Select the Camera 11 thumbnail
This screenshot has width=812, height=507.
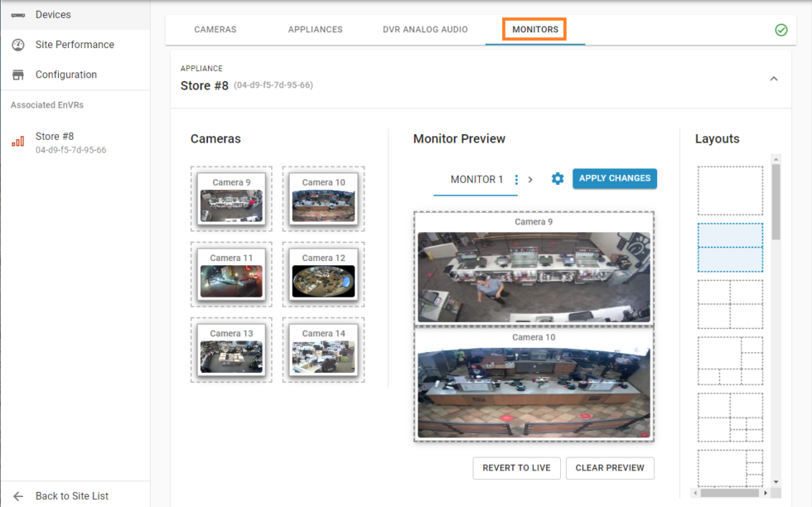(231, 274)
